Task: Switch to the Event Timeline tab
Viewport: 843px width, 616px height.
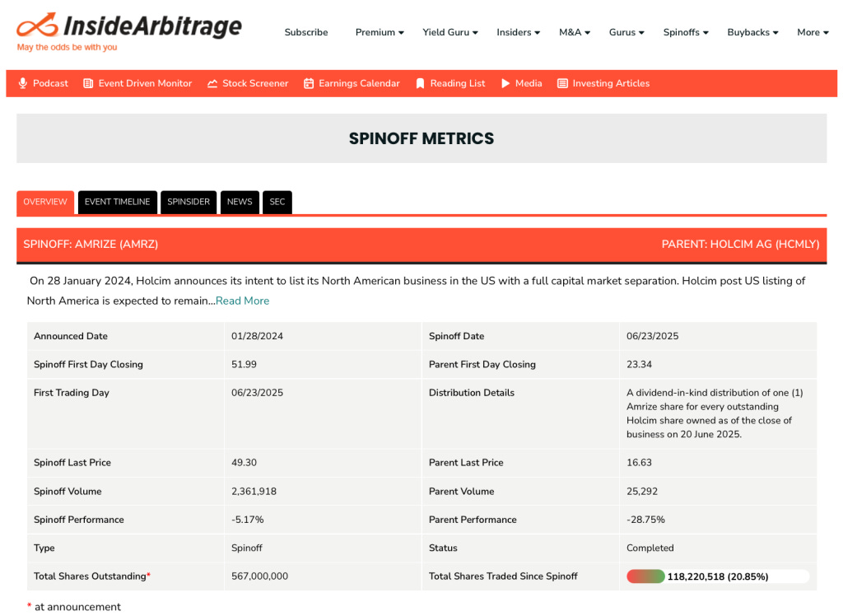Action: pyautogui.click(x=117, y=203)
